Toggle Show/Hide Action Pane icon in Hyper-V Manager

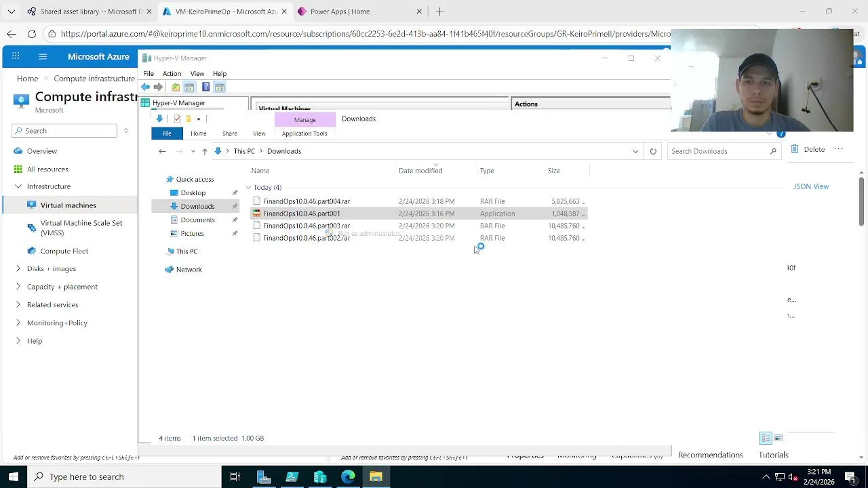220,87
